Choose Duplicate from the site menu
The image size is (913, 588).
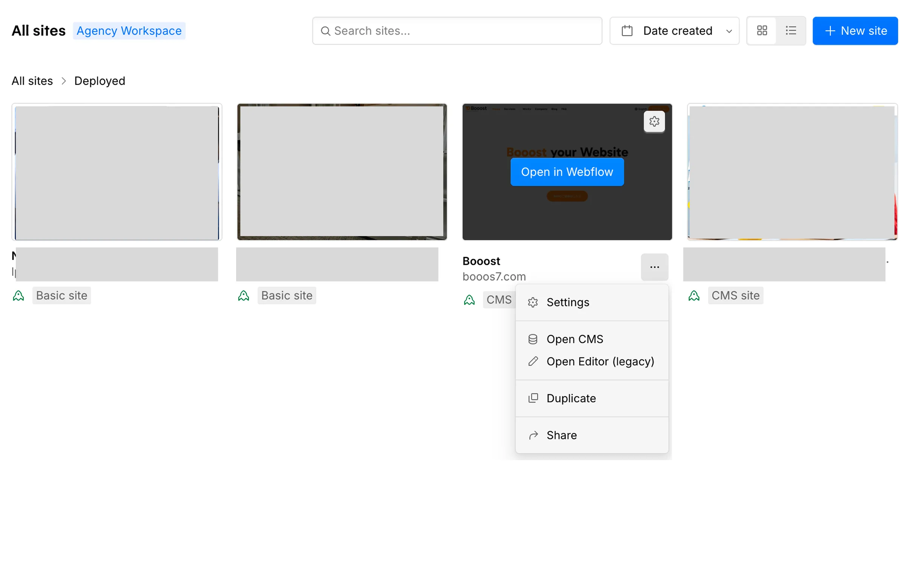pos(592,398)
